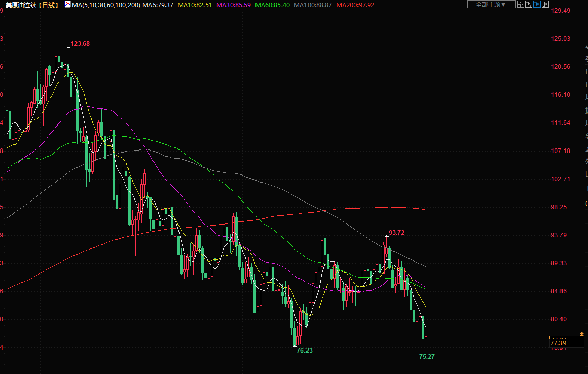Viewport: 588px width, 374px height.
Task: Click the 93.72 peak price label
Action: click(x=396, y=233)
